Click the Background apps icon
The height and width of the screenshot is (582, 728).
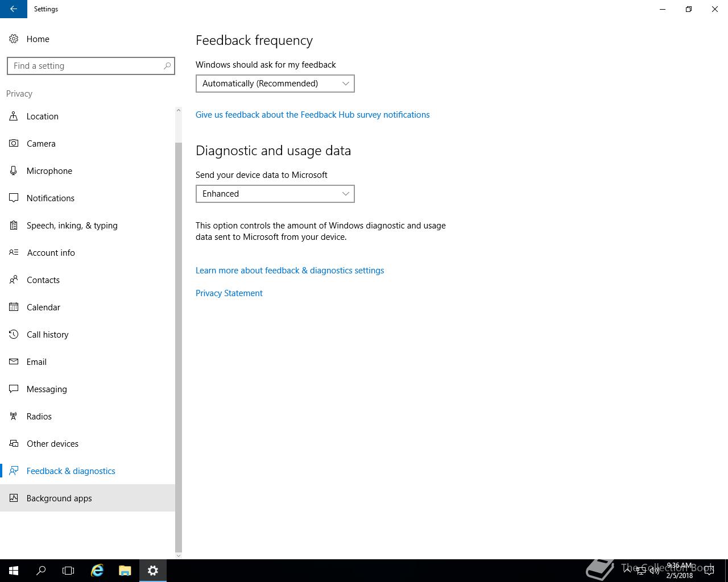coord(14,498)
